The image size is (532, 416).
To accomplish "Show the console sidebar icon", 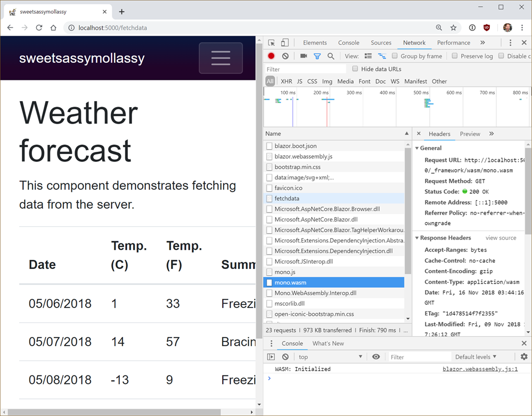I will click(271, 357).
